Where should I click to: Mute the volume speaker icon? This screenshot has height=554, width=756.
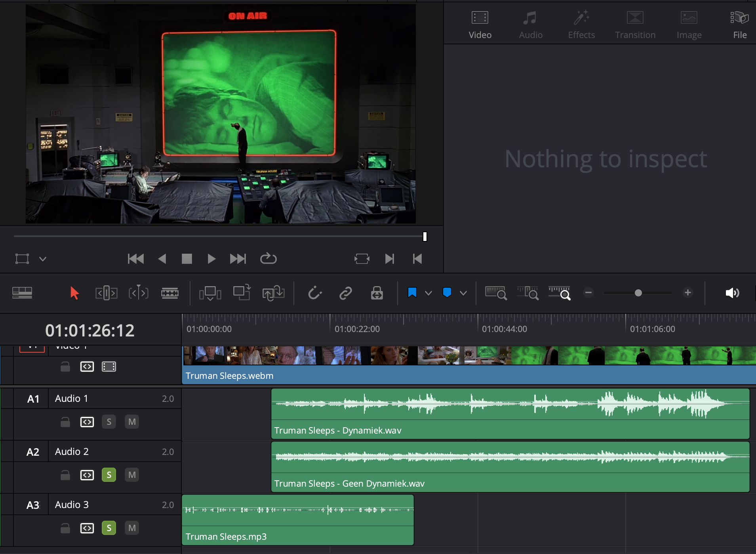pyautogui.click(x=732, y=293)
